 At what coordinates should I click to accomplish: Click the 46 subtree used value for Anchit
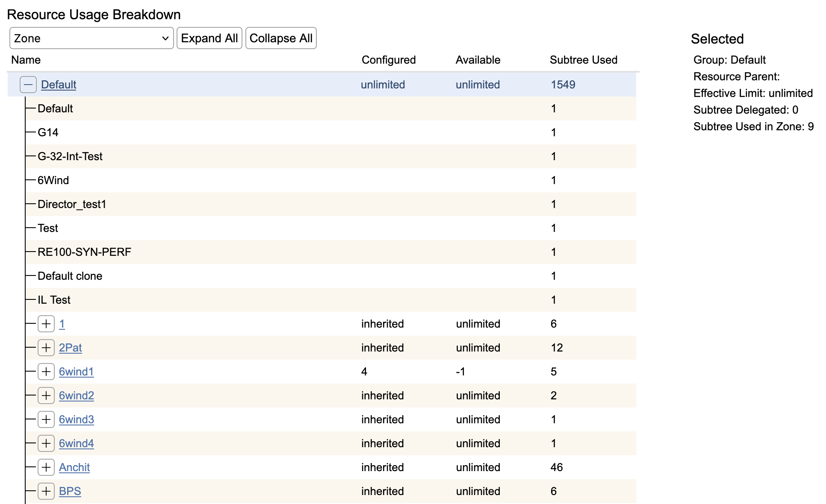pos(557,467)
